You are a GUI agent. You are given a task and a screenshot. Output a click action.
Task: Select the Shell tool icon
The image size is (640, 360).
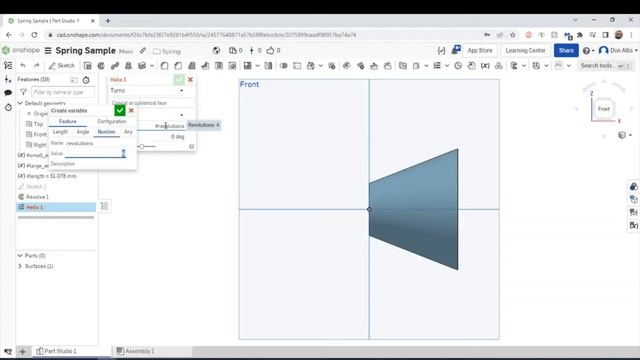[219, 66]
